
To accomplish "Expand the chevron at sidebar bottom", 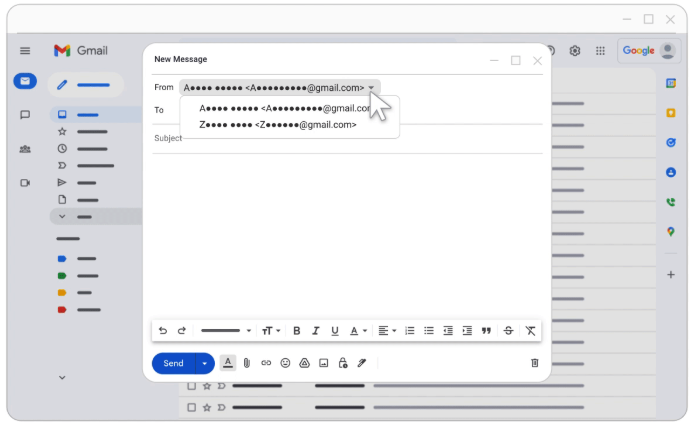I will 62,378.
